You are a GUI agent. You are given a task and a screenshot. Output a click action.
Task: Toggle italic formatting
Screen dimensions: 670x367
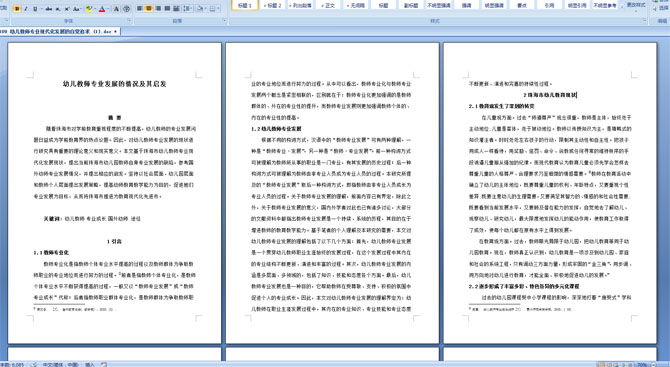click(26, 9)
